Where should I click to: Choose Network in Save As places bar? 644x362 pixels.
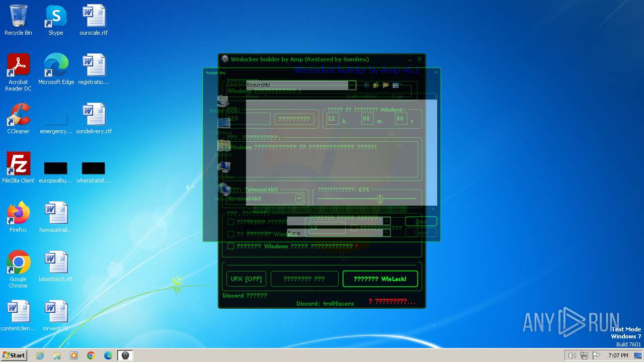click(x=224, y=192)
